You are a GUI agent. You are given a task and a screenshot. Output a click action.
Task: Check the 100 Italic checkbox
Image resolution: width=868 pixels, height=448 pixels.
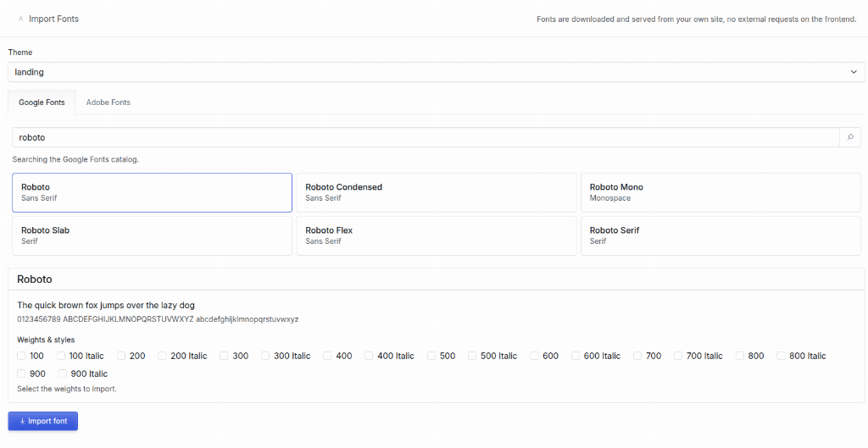click(61, 356)
